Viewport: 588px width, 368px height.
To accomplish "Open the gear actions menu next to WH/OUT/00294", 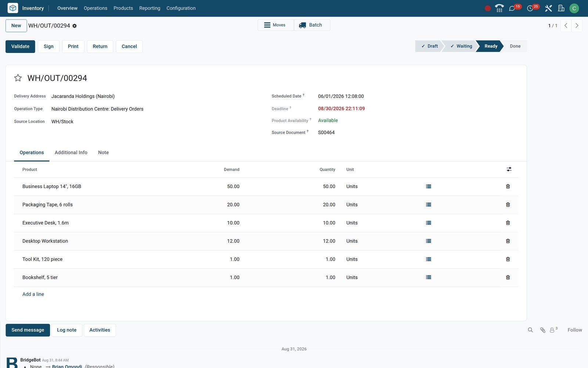I will [x=75, y=26].
